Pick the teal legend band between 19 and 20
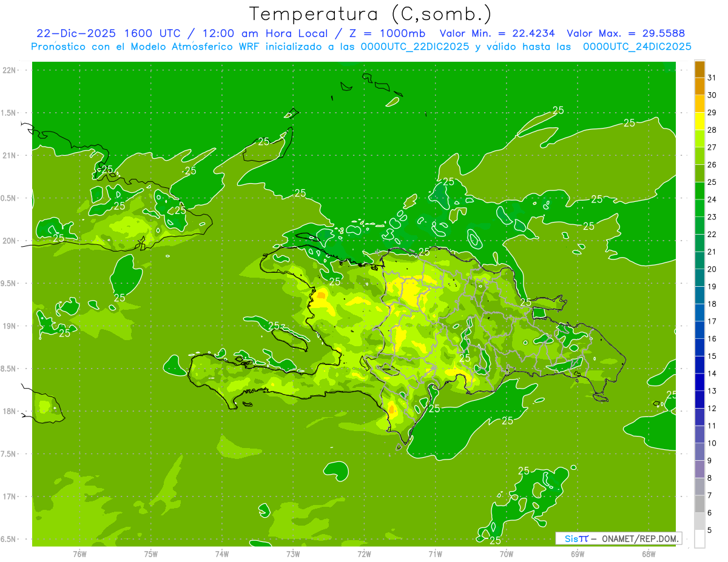Viewport: 728px width, 562px height. pyautogui.click(x=699, y=278)
